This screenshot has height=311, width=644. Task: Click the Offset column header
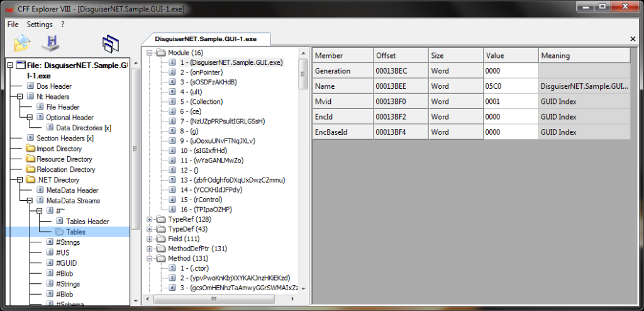(x=401, y=55)
